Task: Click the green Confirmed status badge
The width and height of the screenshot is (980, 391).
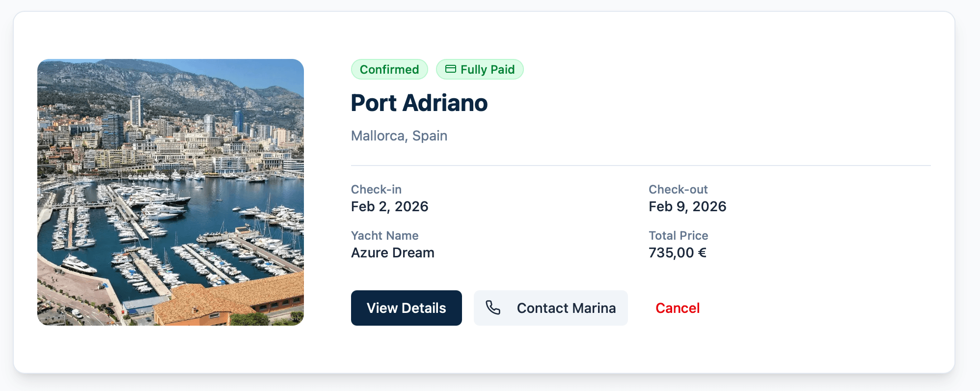Action: pos(389,69)
